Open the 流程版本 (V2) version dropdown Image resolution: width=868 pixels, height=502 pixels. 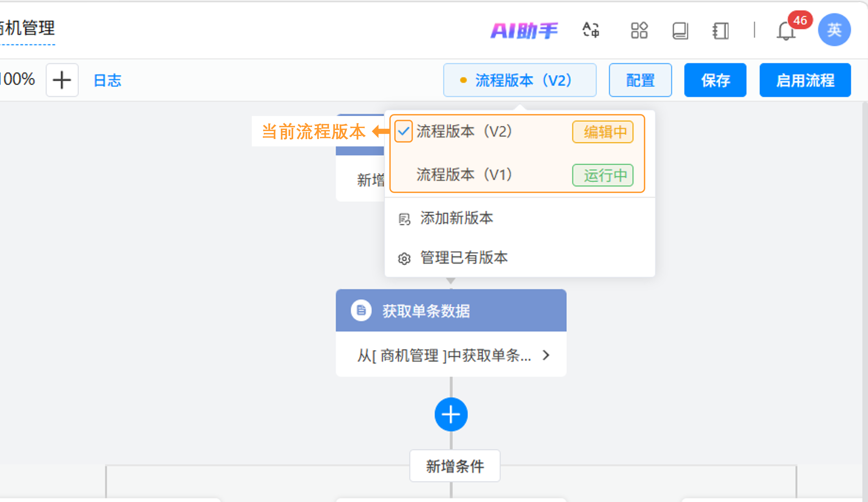[519, 80]
